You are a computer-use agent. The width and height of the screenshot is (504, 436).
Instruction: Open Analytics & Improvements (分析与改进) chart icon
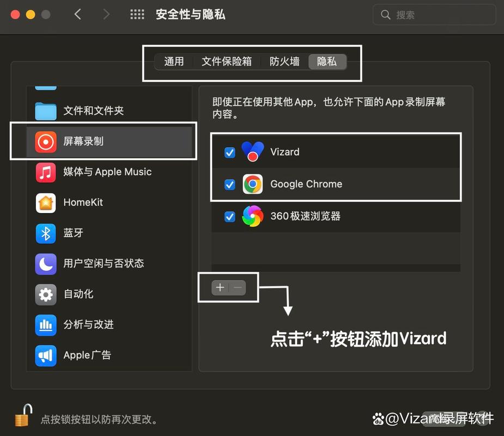46,325
